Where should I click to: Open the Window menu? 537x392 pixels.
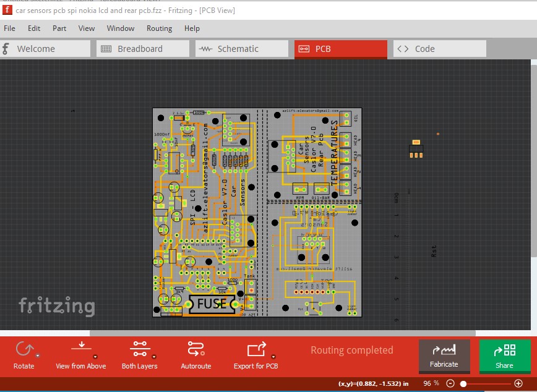click(121, 28)
